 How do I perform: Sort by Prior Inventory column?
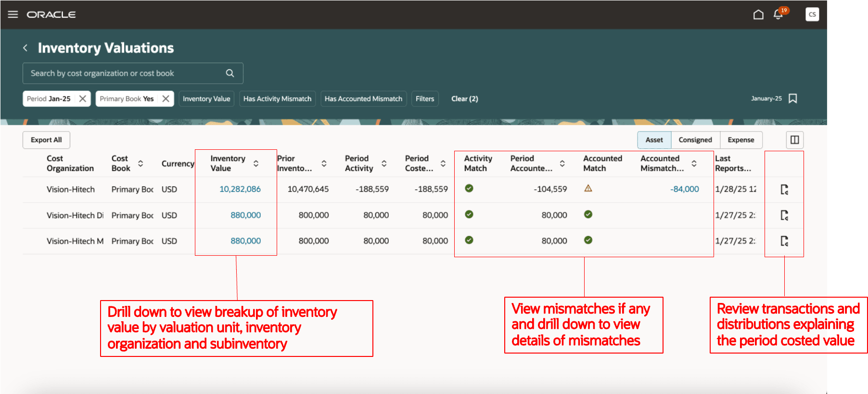pos(324,163)
